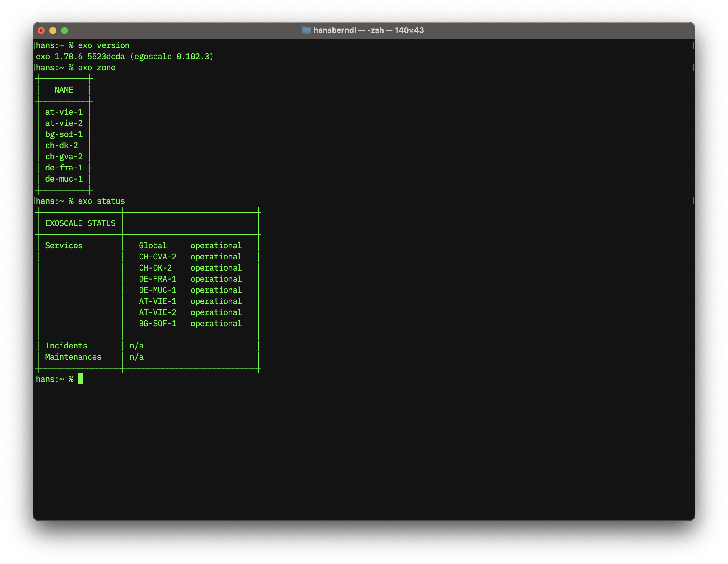Click the 'n/a' value for Maintenances
This screenshot has width=728, height=564.
tap(137, 357)
